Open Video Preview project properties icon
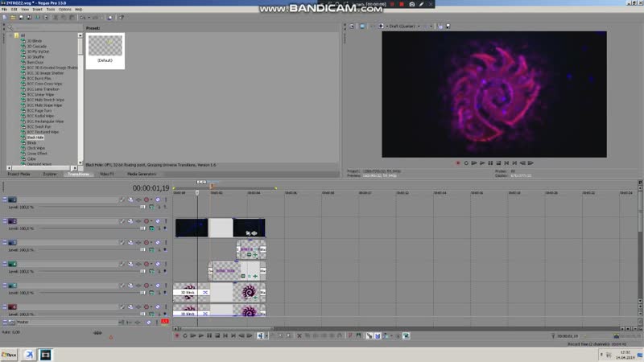 (x=352, y=27)
